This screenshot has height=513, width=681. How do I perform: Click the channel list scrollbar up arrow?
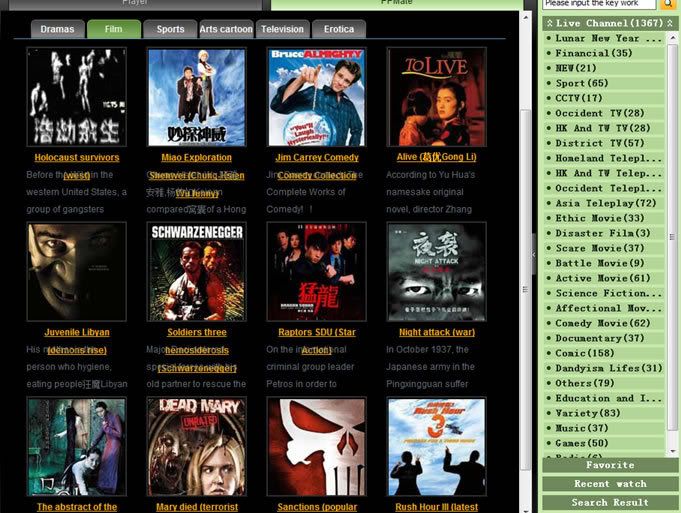pyautogui.click(x=672, y=38)
